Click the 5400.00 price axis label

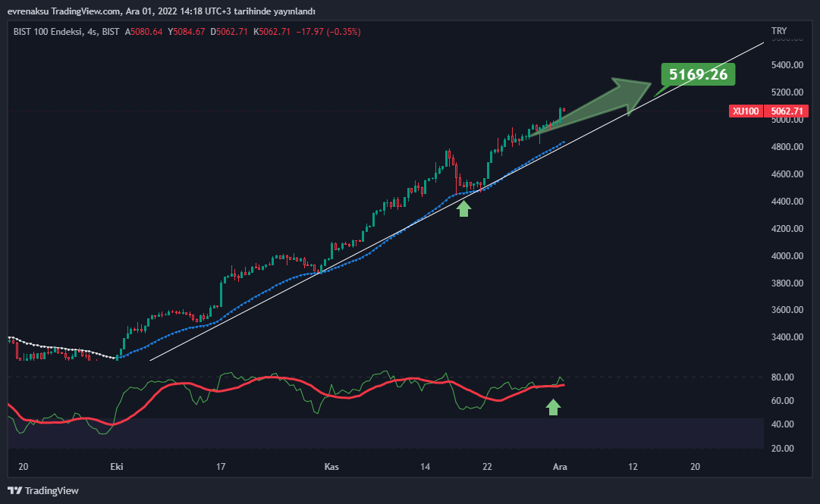click(x=787, y=64)
